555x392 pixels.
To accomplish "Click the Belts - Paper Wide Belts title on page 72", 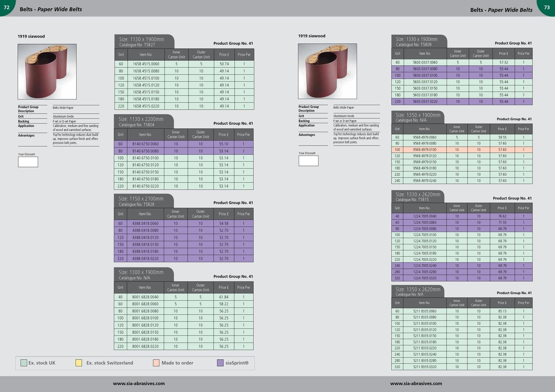I will click(51, 9).
